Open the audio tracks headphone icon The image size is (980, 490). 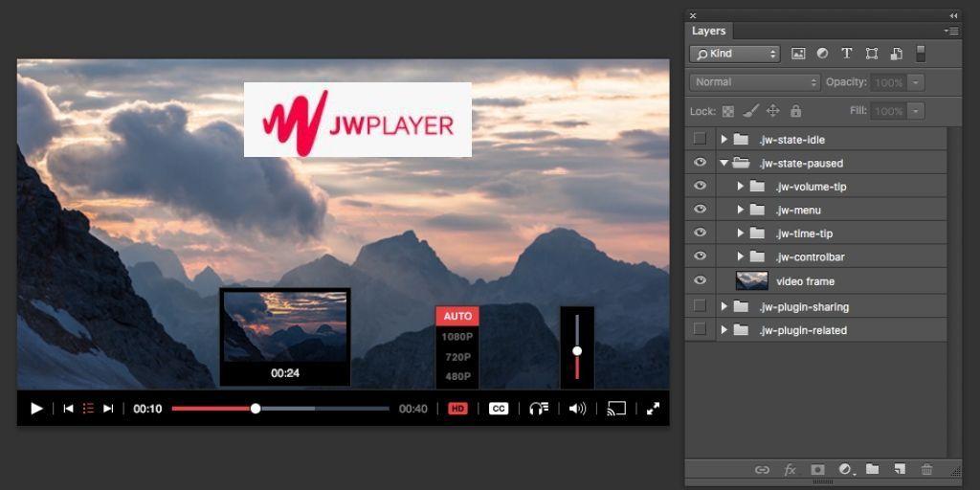point(538,409)
